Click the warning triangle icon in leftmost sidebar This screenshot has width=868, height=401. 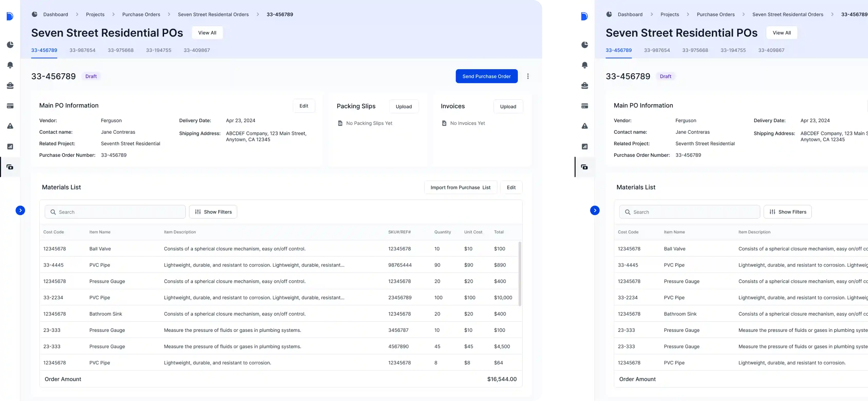(x=10, y=126)
